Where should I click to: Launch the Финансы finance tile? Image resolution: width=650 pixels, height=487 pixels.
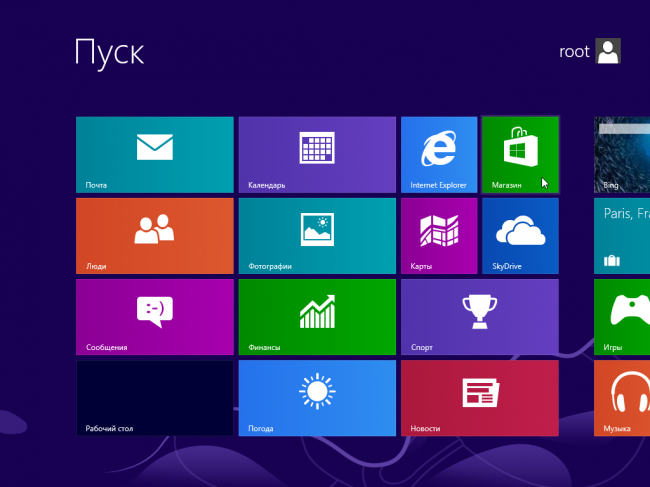[317, 316]
